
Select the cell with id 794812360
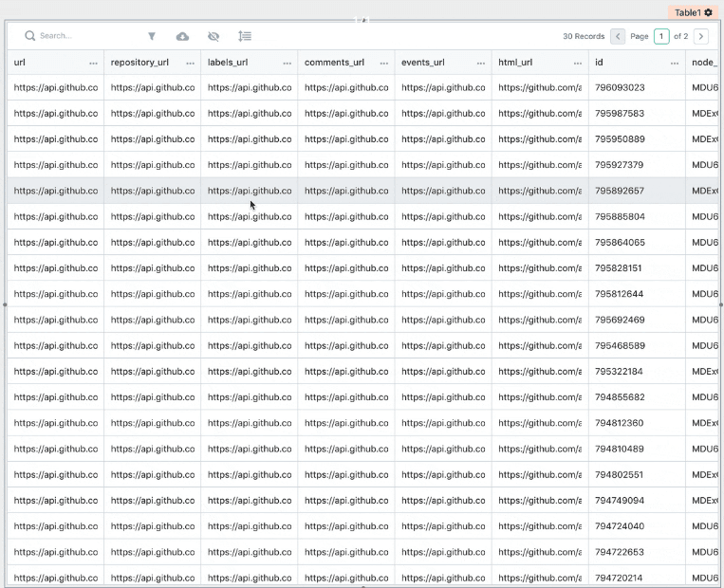coord(638,423)
